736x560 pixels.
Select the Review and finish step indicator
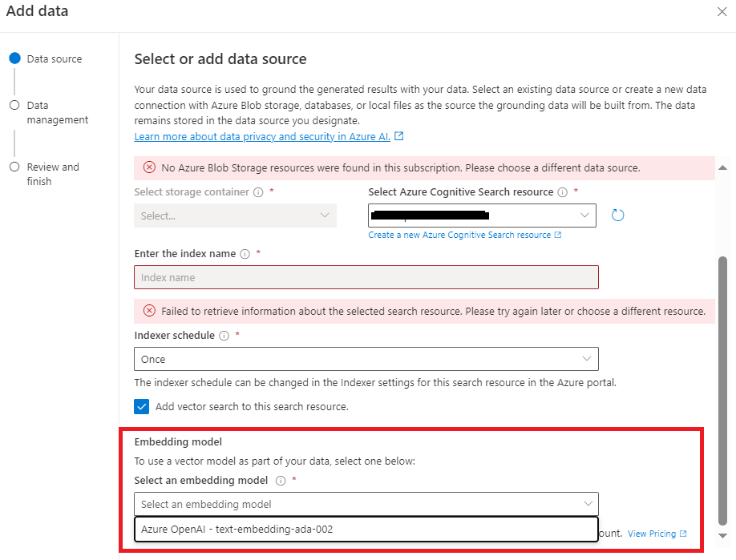[14, 167]
